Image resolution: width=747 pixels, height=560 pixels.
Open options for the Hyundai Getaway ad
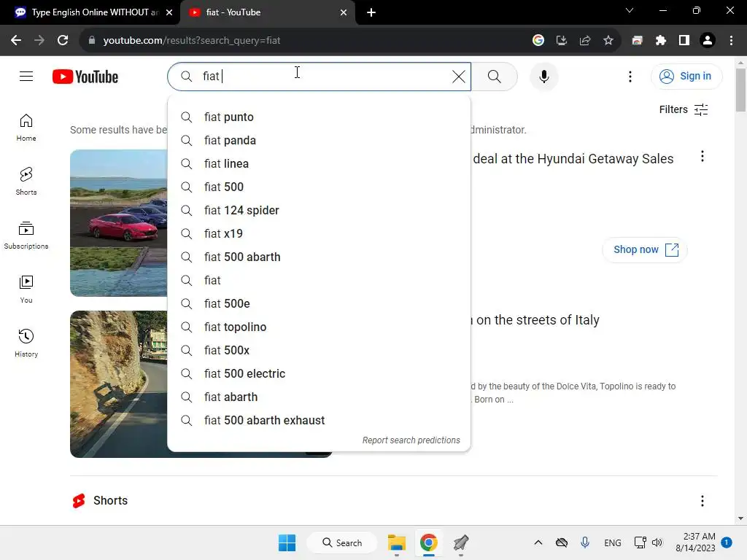(702, 156)
